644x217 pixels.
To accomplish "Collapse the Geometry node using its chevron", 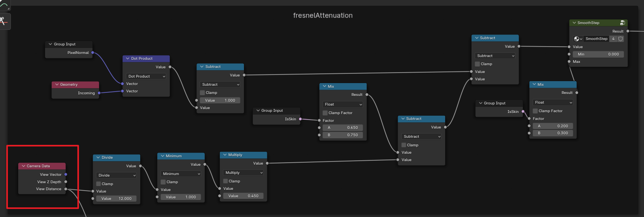I will point(57,85).
